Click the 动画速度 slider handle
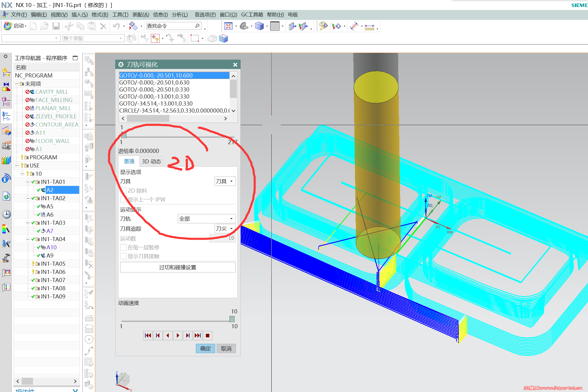 232,319
